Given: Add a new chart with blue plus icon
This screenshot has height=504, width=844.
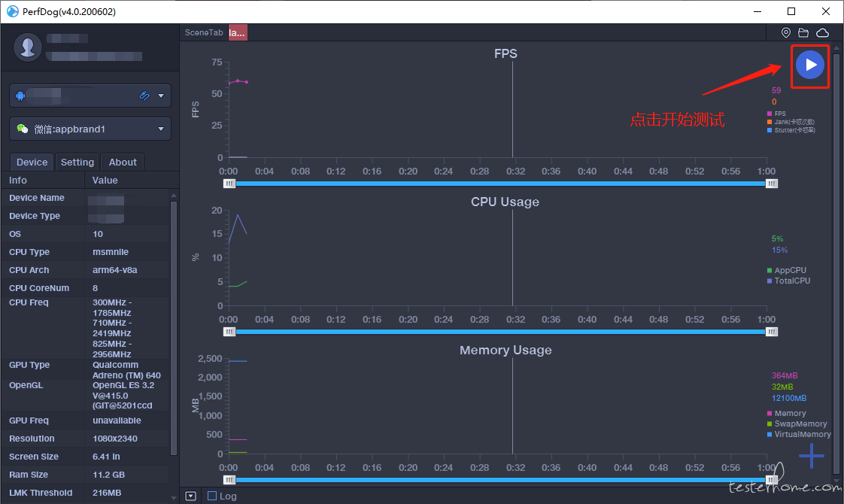Looking at the screenshot, I should coord(811,456).
